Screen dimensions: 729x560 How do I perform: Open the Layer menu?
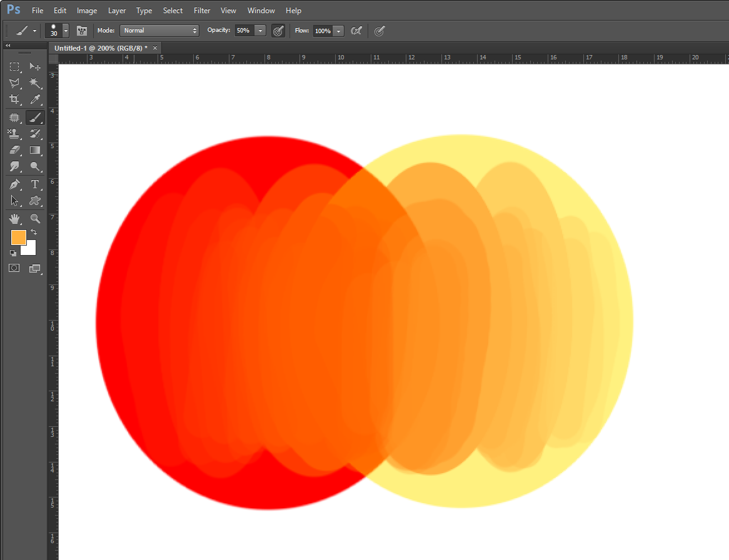(x=117, y=10)
